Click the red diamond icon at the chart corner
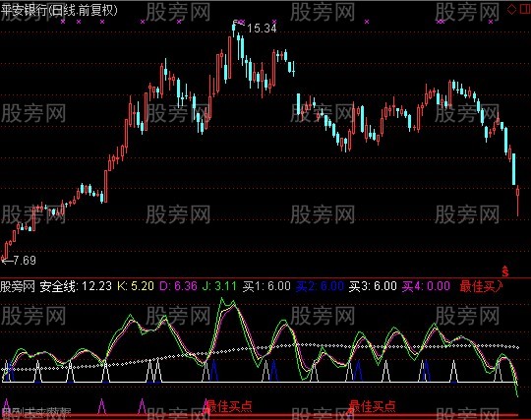 coord(511,9)
